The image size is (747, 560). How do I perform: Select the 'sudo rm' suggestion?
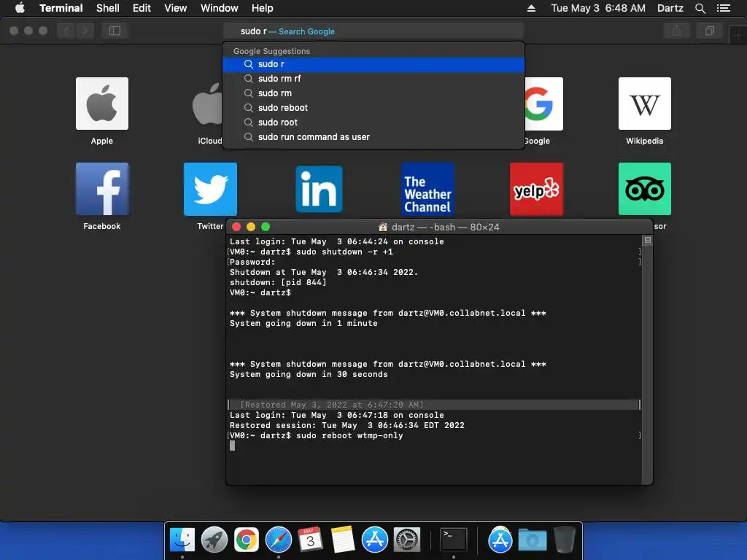pyautogui.click(x=373, y=93)
